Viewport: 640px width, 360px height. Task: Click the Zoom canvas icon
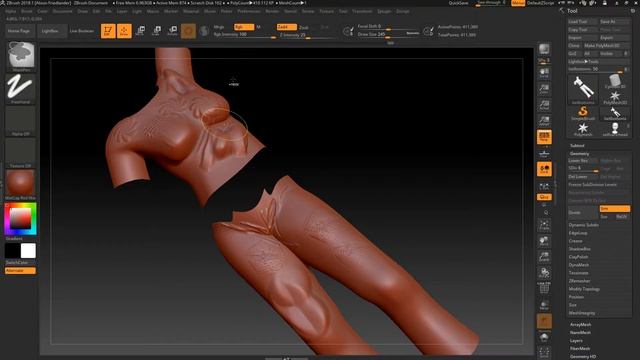point(544,89)
